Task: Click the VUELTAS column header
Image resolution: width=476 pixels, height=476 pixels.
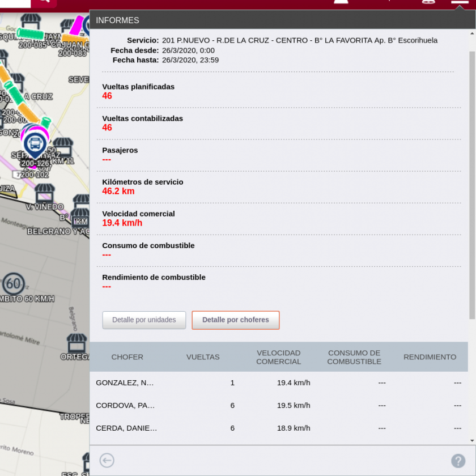Action: click(203, 357)
